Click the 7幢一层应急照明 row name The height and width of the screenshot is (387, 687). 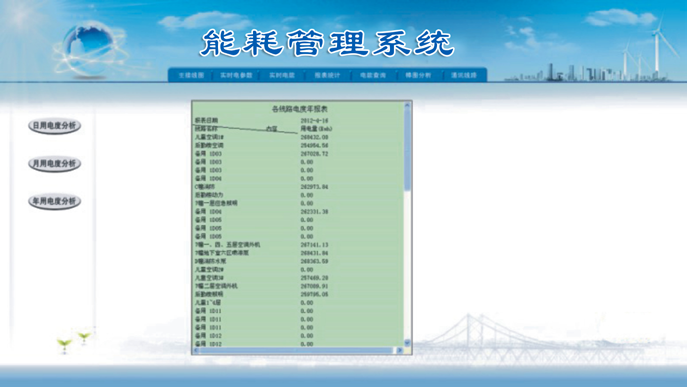tap(216, 203)
